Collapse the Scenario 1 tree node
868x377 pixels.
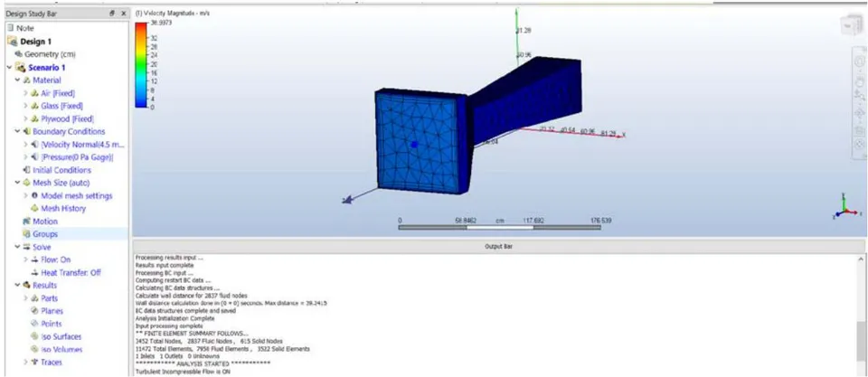[9, 68]
